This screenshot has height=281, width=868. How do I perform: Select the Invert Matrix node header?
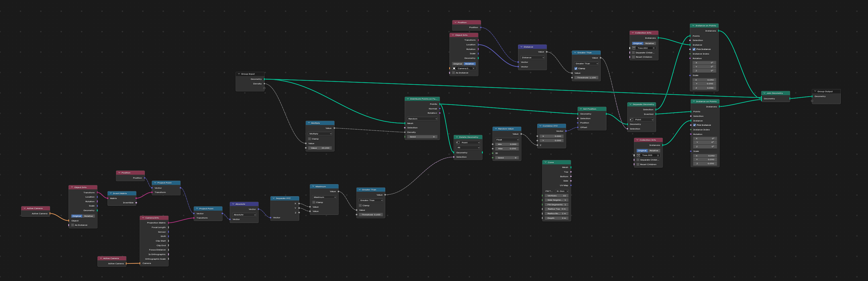(122, 194)
